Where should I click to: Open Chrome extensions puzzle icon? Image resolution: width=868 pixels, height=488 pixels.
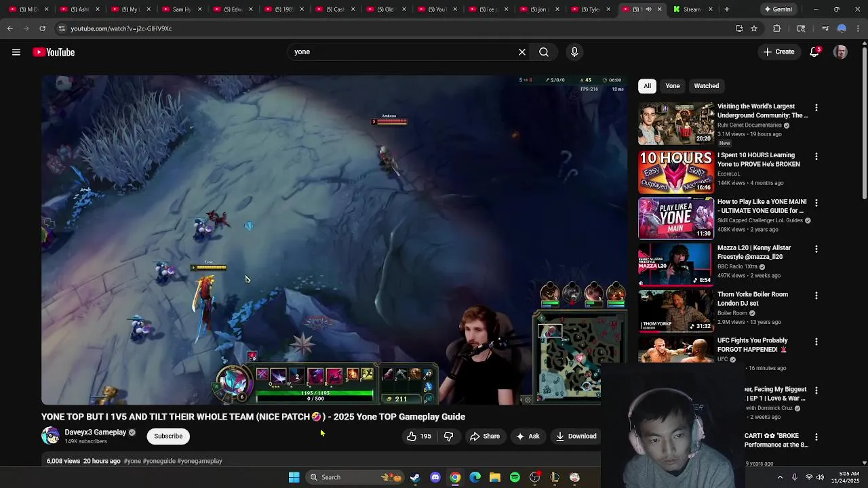click(x=777, y=28)
